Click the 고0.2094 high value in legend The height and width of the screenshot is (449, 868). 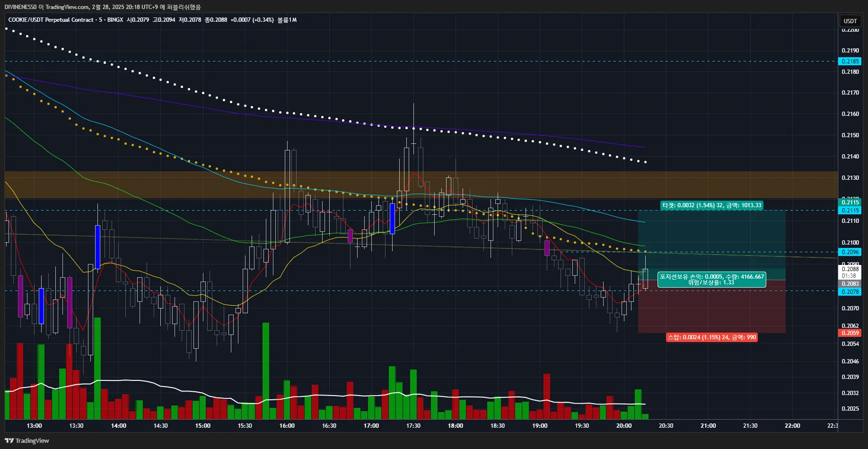coord(164,20)
